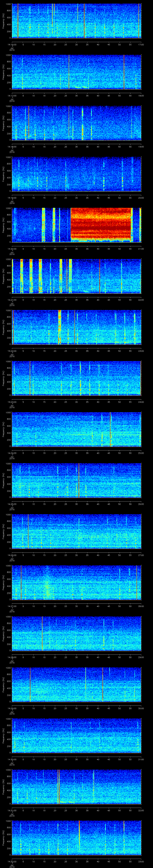The width and height of the screenshot is (153, 868).
Task: Select the 18:00 end time label
Action: point(141,96)
